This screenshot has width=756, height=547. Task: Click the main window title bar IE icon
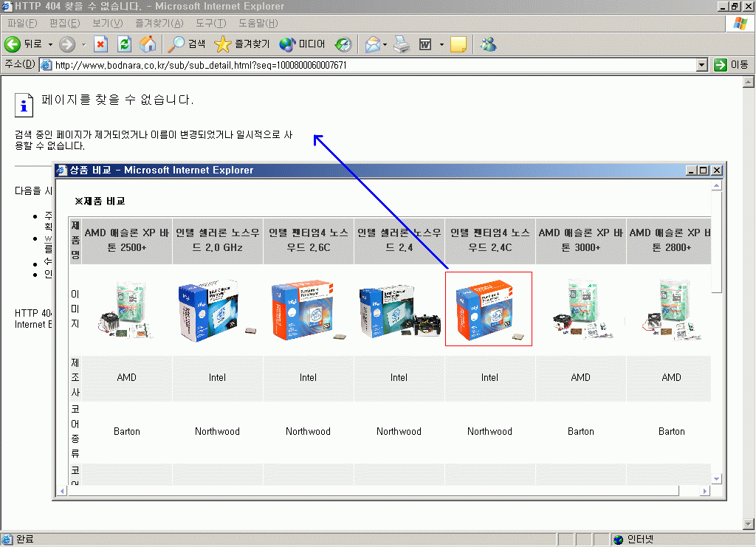(x=7, y=6)
